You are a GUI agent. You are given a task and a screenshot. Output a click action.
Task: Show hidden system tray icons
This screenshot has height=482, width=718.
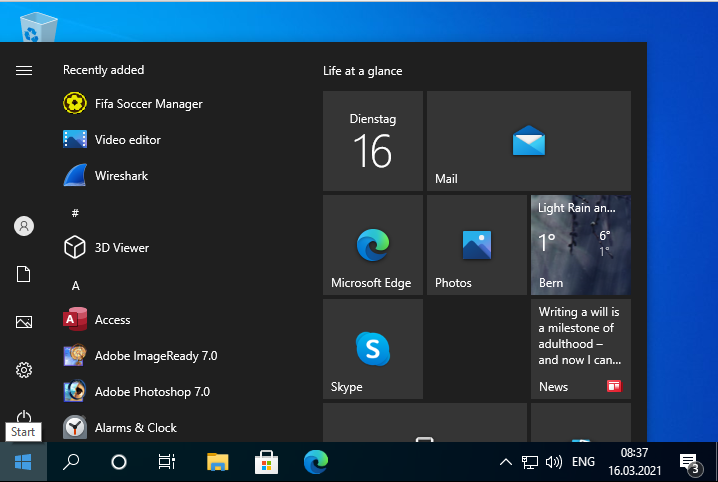[505, 462]
